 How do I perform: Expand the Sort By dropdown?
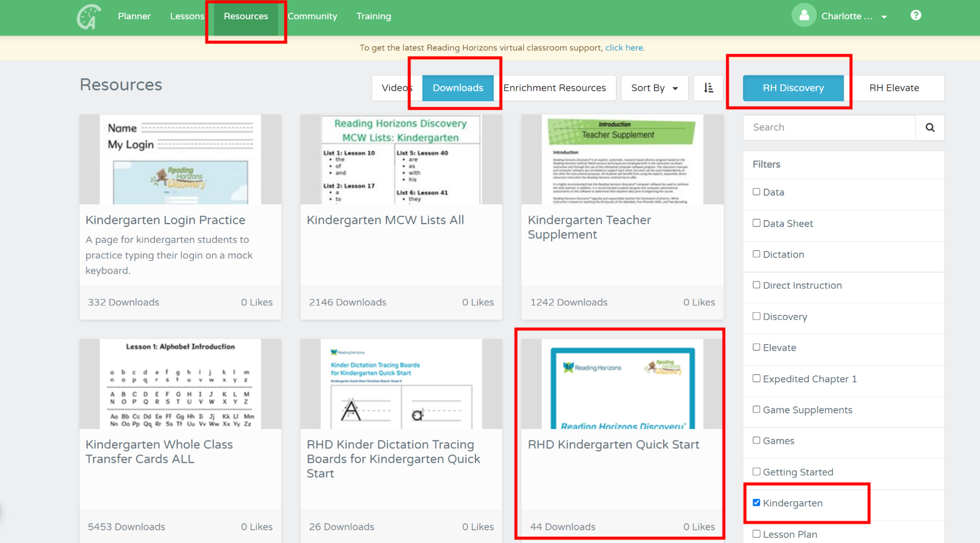[x=654, y=88]
